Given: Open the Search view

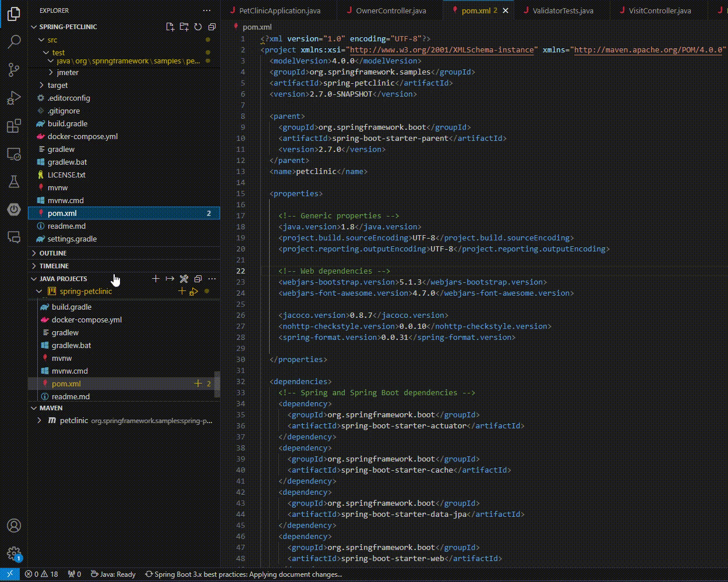Looking at the screenshot, I should point(14,42).
